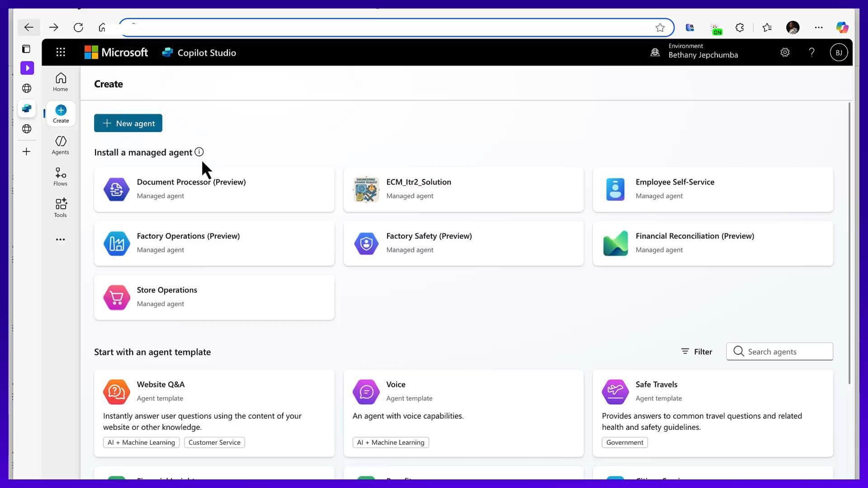Viewport: 868px width, 488px height.
Task: Open the browser home page
Action: point(102,28)
